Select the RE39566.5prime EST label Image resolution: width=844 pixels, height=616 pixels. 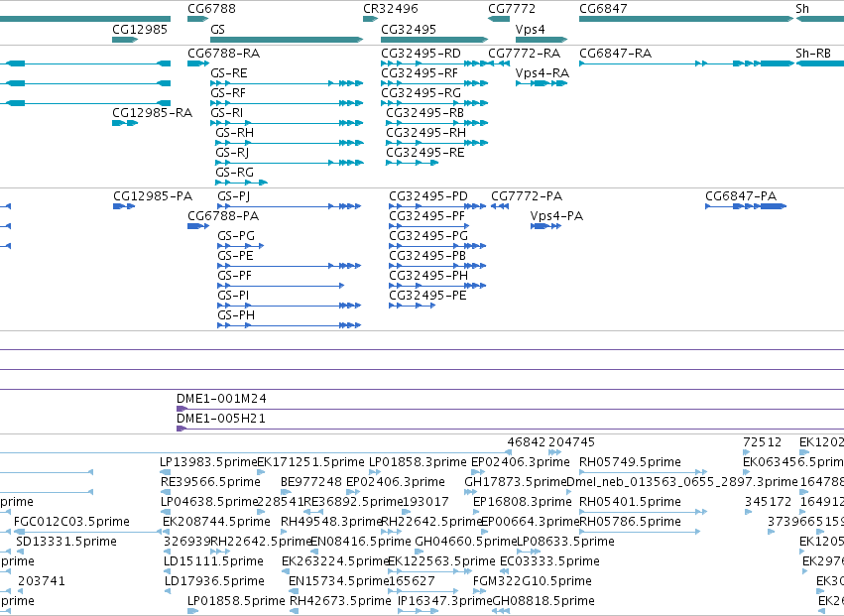pyautogui.click(x=210, y=482)
